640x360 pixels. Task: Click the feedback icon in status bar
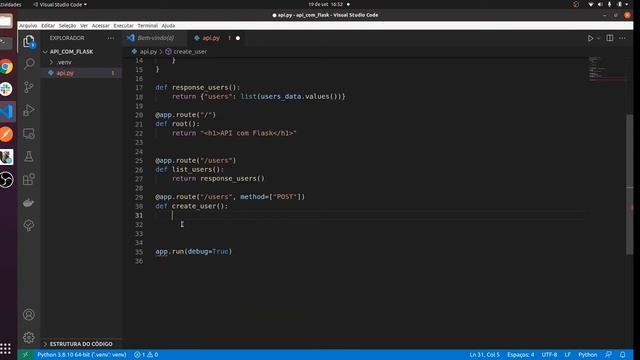pos(609,355)
